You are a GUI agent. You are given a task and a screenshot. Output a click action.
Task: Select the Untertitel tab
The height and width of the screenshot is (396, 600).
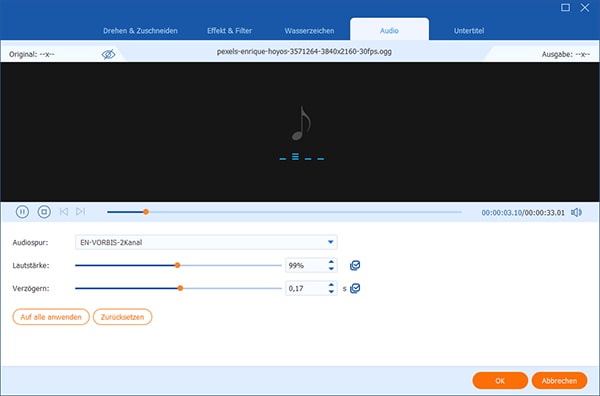pos(469,31)
